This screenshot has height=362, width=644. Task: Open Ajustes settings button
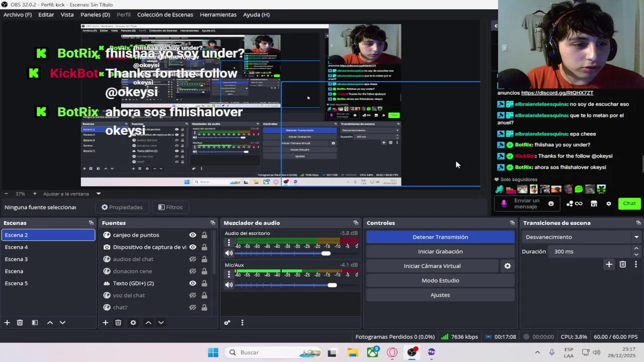(440, 295)
